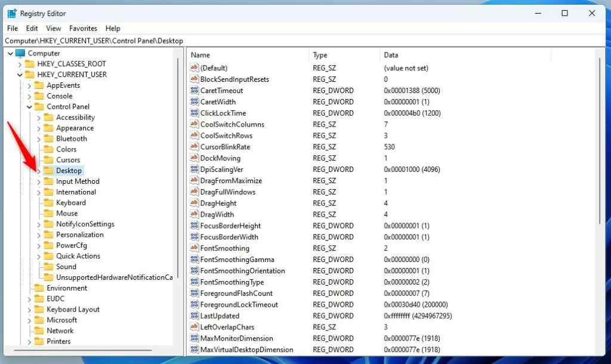
Task: Click the Computer icon in the tree
Action: pos(20,53)
